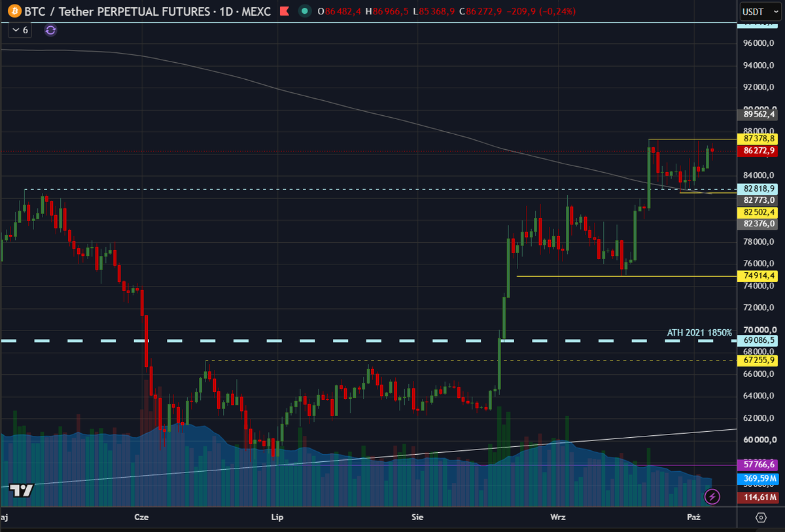Click the Wrz month label on time axis

558,517
